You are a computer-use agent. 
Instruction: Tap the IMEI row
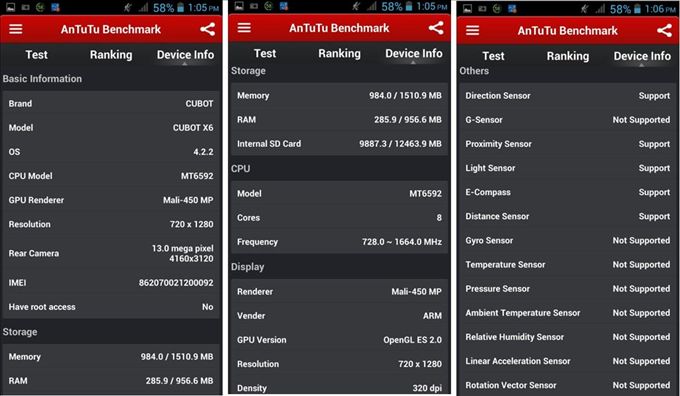(111, 283)
